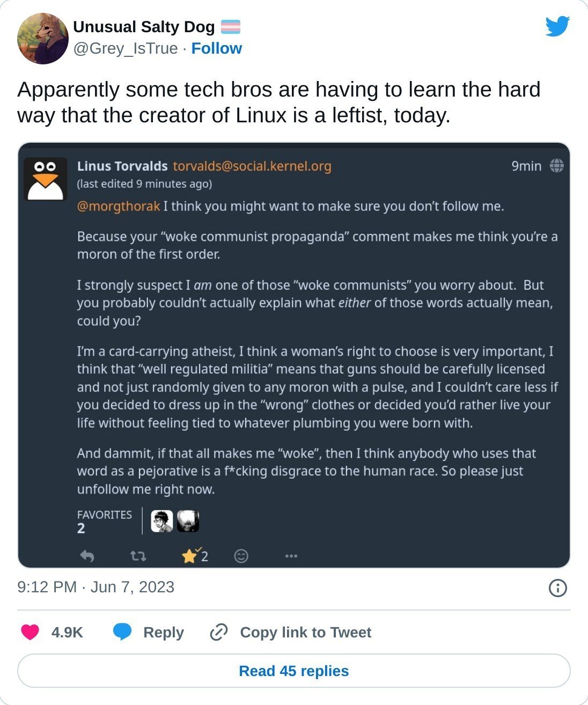This screenshot has height=705, width=588.
Task: Click the @morgthorak mention
Action: [x=119, y=206]
